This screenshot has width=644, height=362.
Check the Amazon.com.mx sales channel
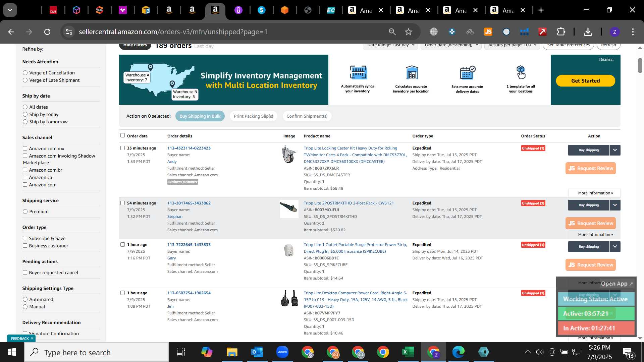pyautogui.click(x=25, y=148)
